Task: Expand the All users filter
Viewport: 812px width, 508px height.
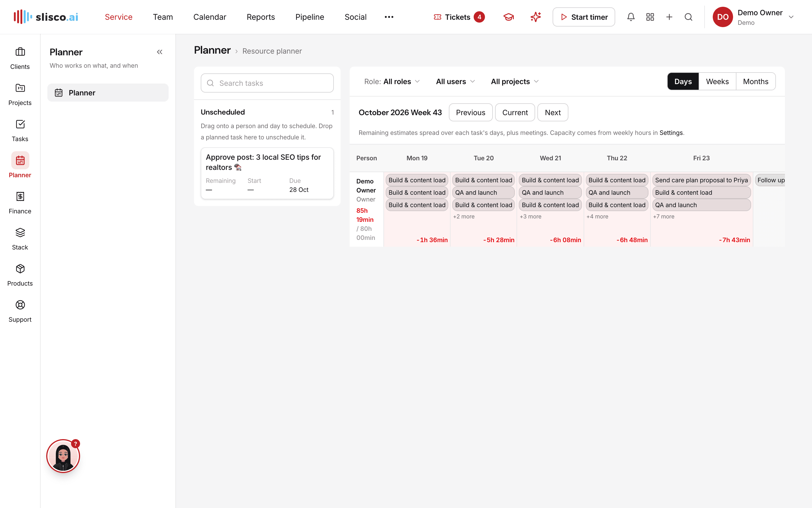Action: [x=455, y=81]
